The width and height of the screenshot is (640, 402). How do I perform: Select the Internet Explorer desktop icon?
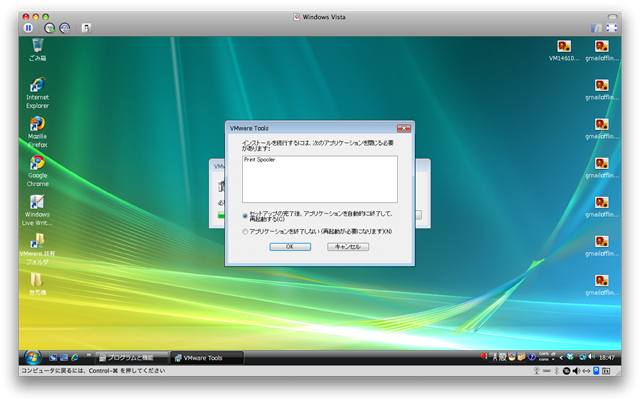[x=38, y=93]
